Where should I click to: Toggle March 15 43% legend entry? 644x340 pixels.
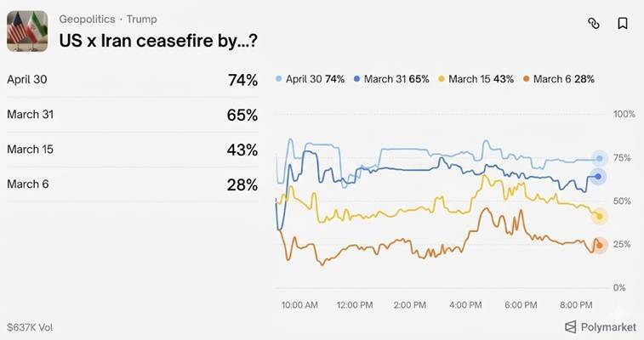click(476, 79)
